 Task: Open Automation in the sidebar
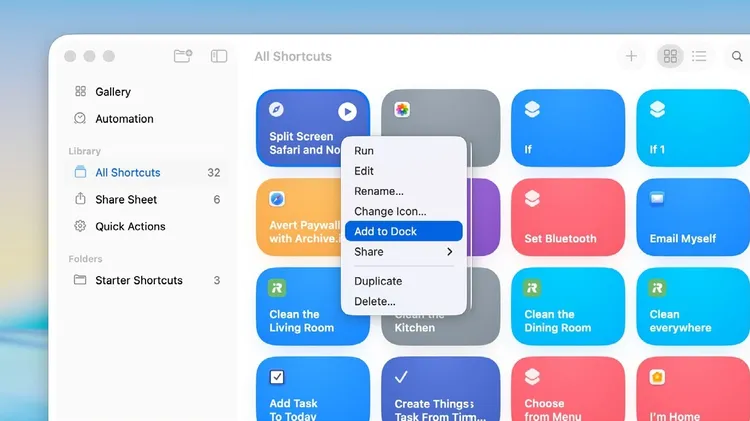coord(124,119)
